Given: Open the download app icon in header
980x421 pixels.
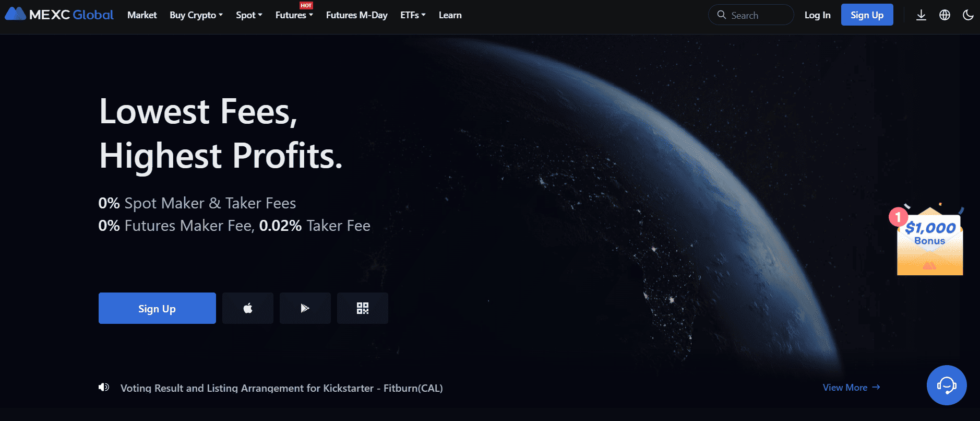Looking at the screenshot, I should pos(921,15).
